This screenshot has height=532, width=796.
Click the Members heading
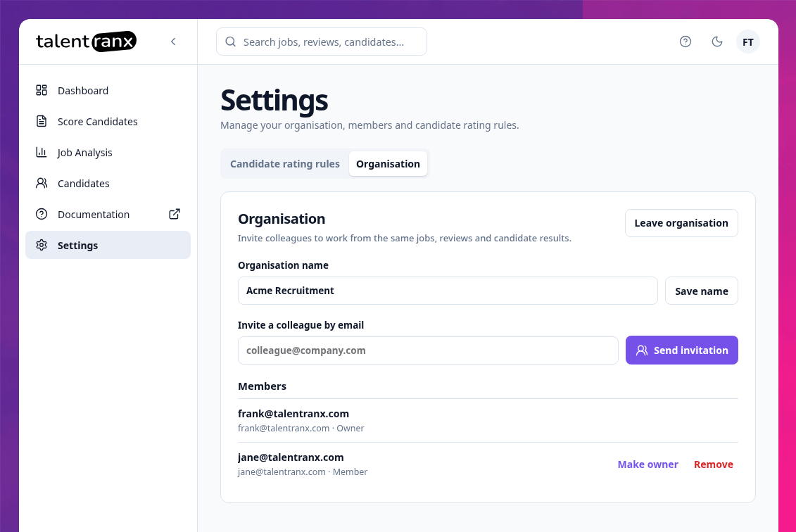click(262, 386)
